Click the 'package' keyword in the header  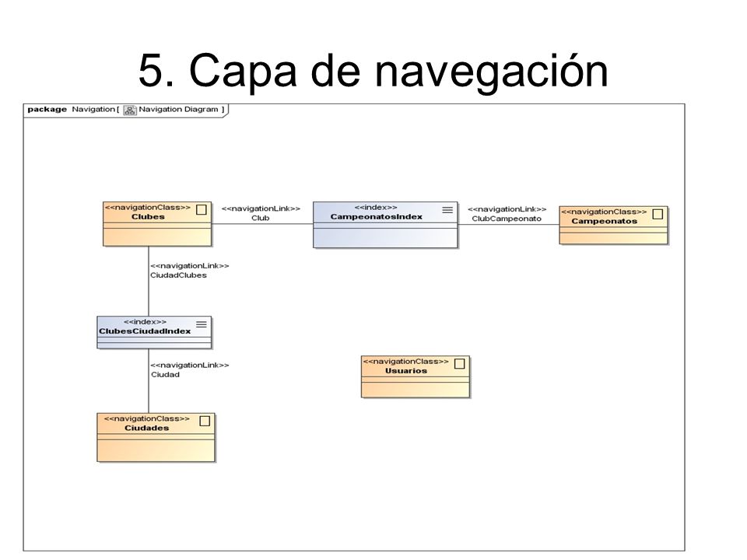[47, 110]
